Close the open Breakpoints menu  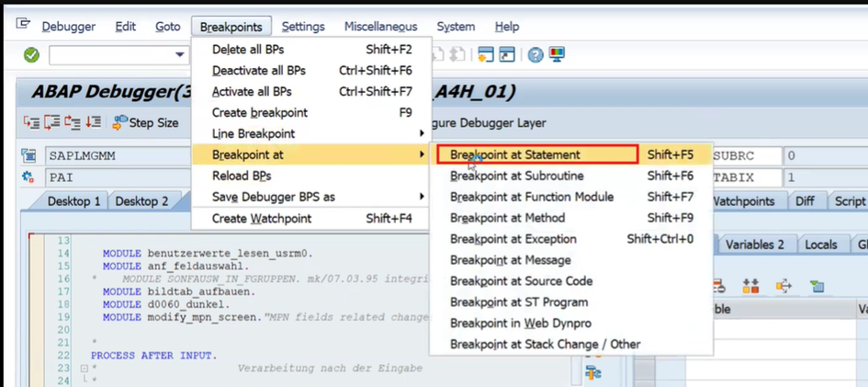tap(231, 27)
